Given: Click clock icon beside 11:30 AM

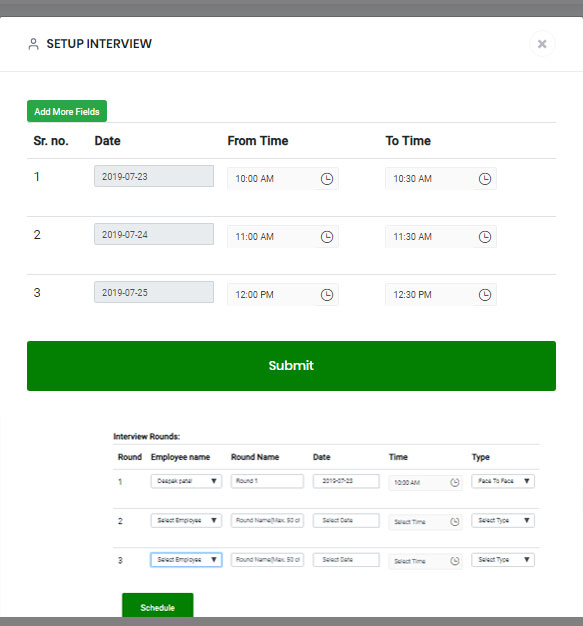Looking at the screenshot, I should click(485, 237).
